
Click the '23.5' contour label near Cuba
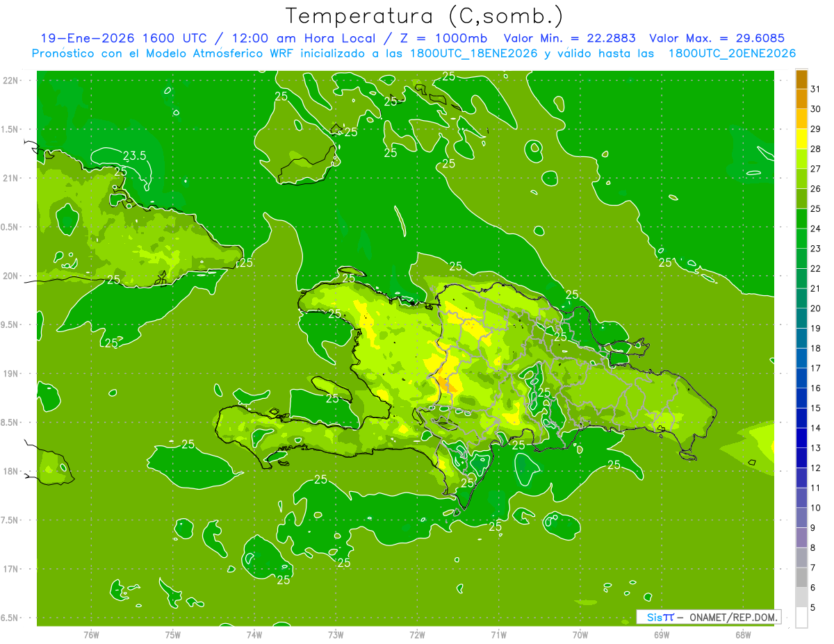pos(134,155)
